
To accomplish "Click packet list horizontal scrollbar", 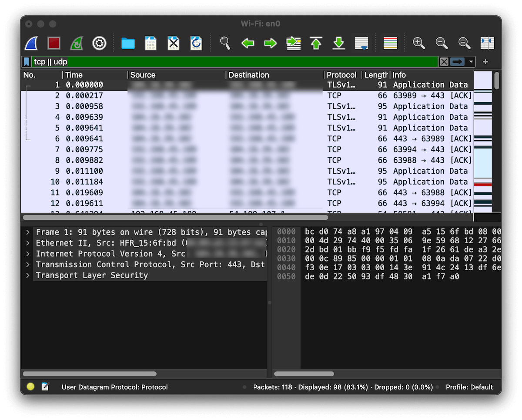I will point(175,217).
